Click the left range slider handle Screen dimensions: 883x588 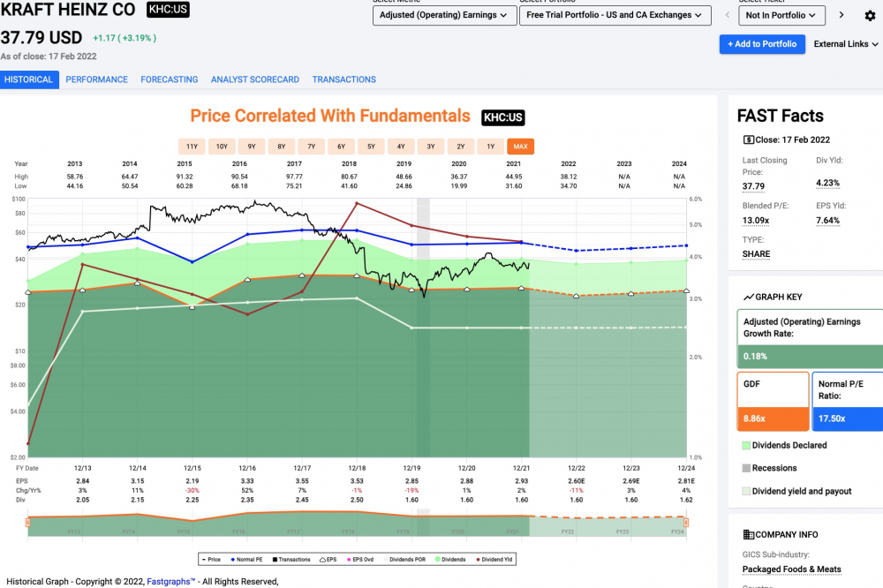[27, 523]
